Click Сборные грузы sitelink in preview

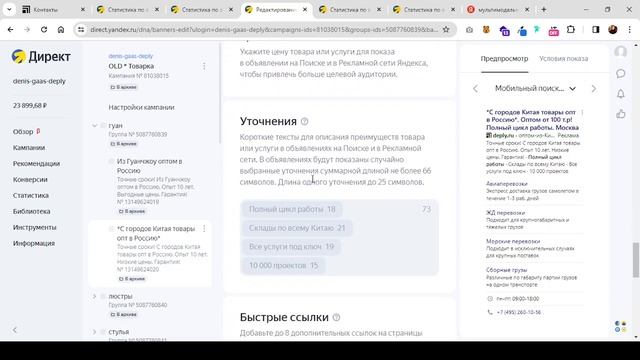506,270
